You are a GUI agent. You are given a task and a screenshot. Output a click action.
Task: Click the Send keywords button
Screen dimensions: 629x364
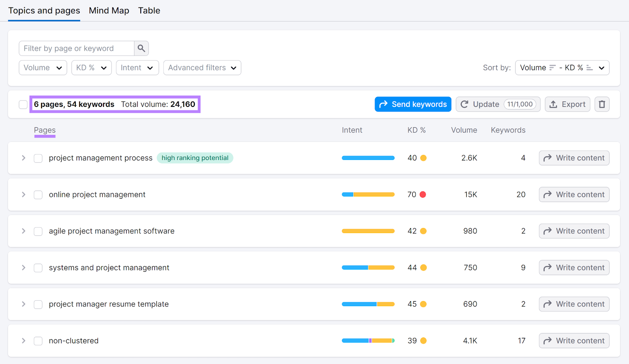(x=413, y=104)
